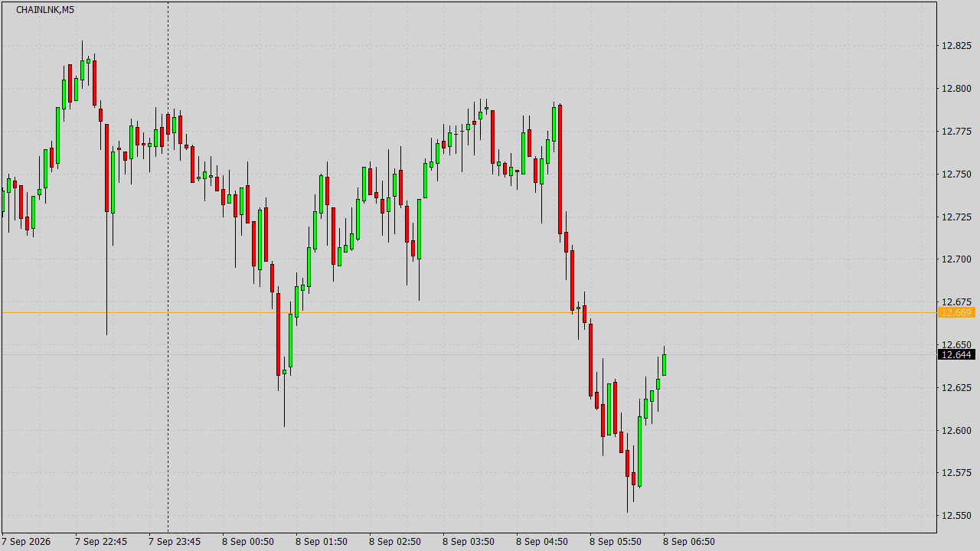980x551 pixels.
Task: Click the 12.675 price axis label
Action: 956,302
